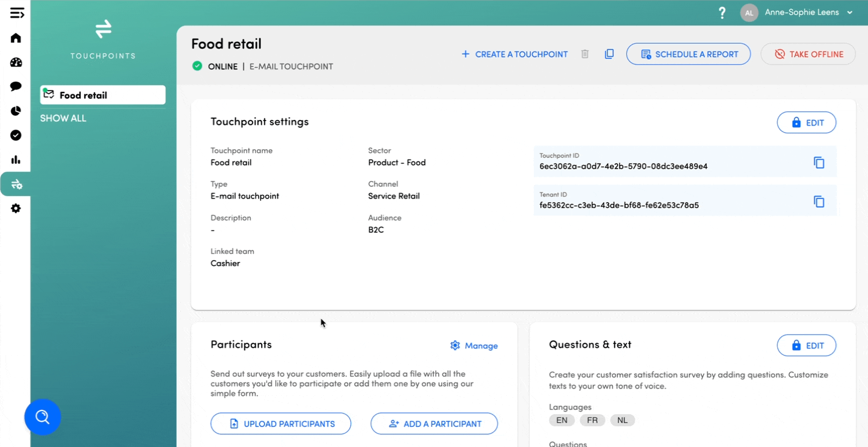Open the chat bubble feedback icon
868x447 pixels.
16,86
